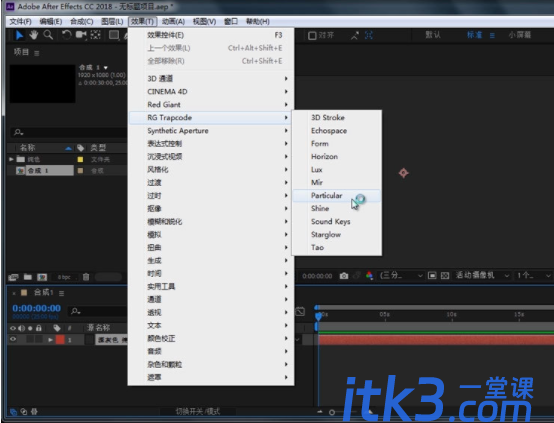Screen dimensions: 554x423
Task: Select the Rectangle shape tool
Action: point(114,35)
